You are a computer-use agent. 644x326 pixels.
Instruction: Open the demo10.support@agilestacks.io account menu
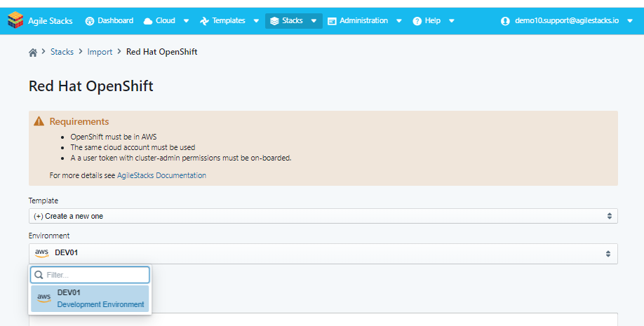pyautogui.click(x=567, y=20)
